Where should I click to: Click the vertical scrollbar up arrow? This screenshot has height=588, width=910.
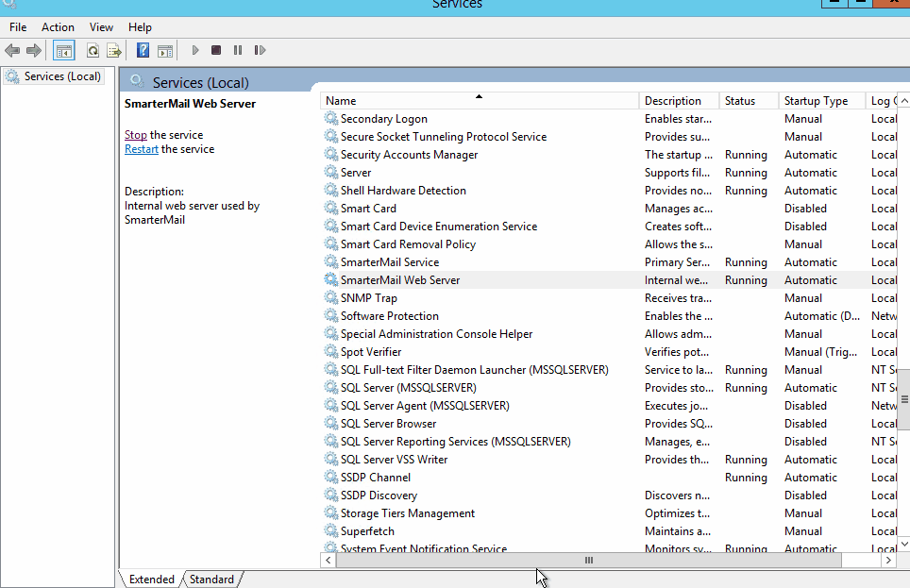tap(904, 100)
